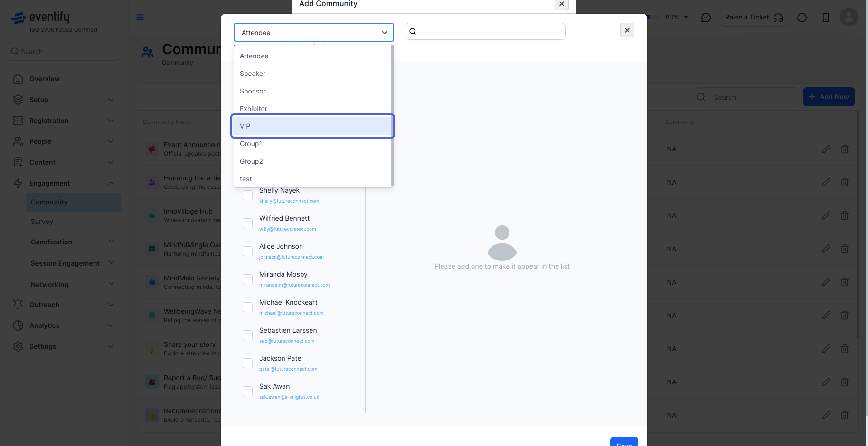Viewport: 868px width, 446px height.
Task: Open Community sidebar item
Action: tap(74, 202)
